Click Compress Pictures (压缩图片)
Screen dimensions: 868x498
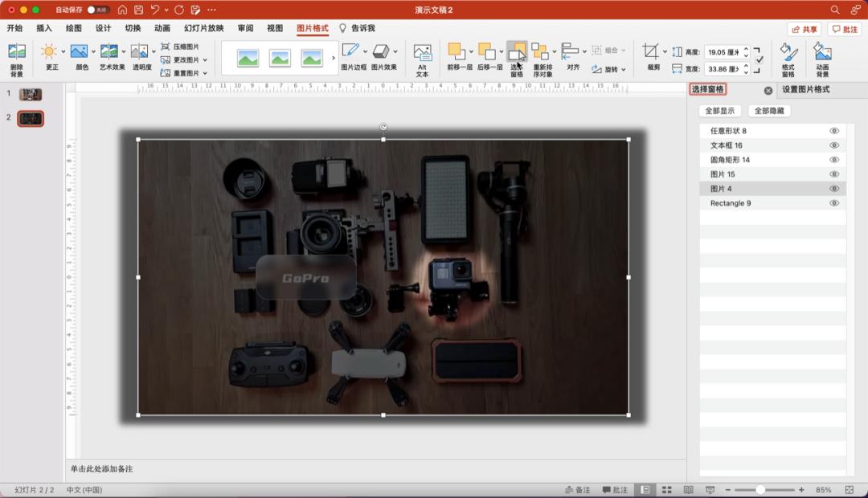pyautogui.click(x=180, y=47)
